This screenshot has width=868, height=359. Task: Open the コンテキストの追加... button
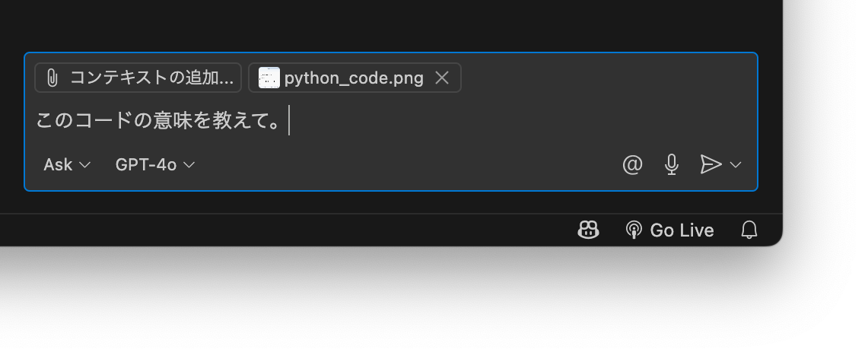(x=138, y=78)
